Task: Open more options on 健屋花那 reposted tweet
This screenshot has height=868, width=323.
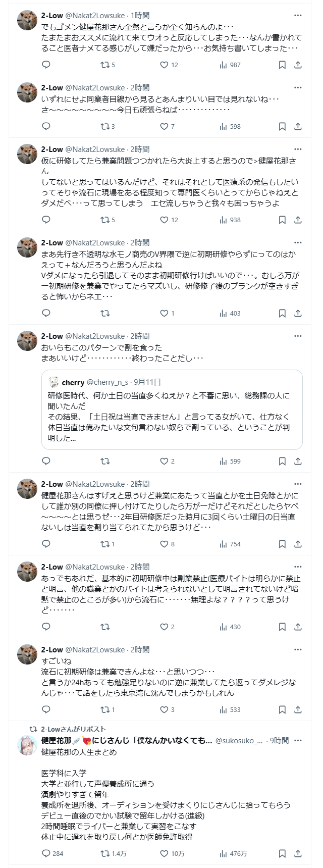Action: click(298, 741)
